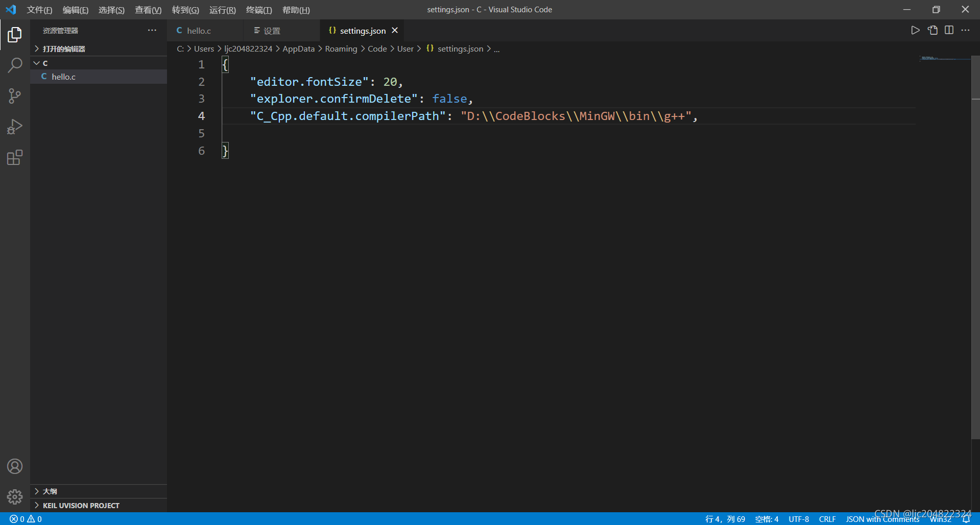Split the editor to the right
This screenshot has width=980, height=525.
coord(949,30)
